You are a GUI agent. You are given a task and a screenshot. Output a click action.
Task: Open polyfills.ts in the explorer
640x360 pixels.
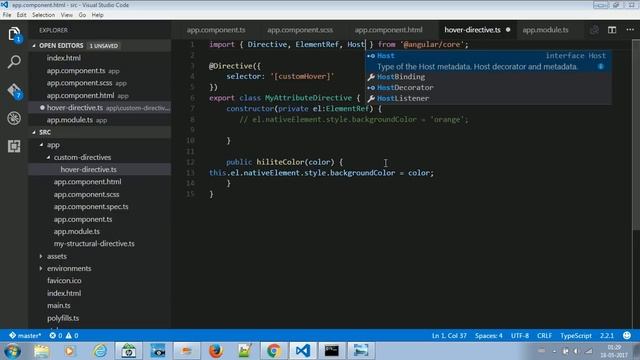click(x=63, y=318)
